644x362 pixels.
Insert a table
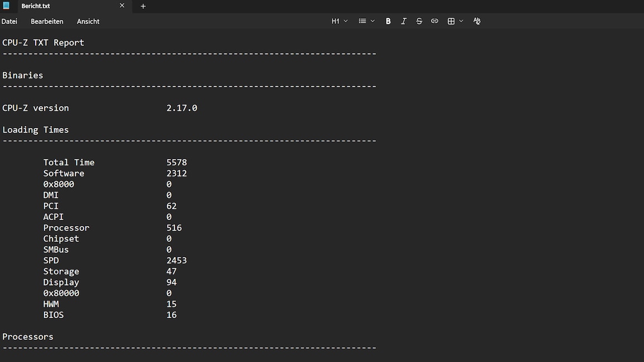point(451,21)
